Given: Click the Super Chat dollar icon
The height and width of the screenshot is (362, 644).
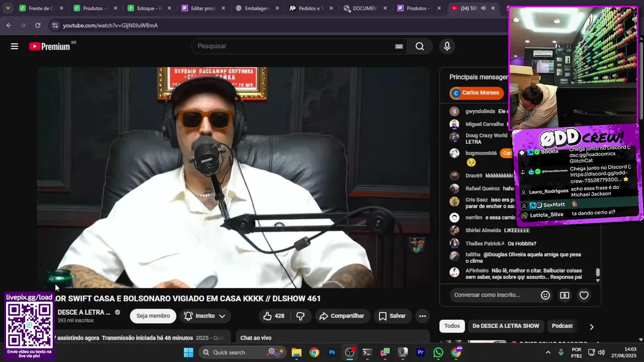Looking at the screenshot, I should point(565,295).
